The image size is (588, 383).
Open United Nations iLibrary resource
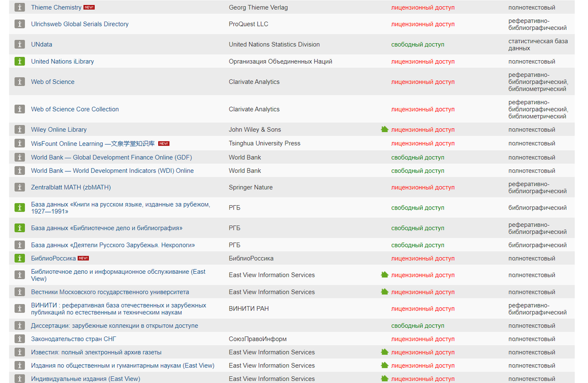62,62
